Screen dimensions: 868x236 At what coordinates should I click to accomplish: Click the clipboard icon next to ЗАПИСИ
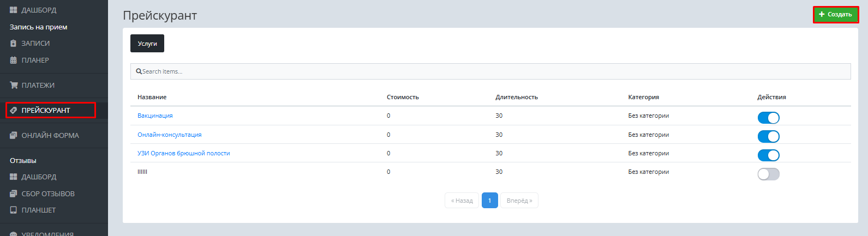pos(14,44)
